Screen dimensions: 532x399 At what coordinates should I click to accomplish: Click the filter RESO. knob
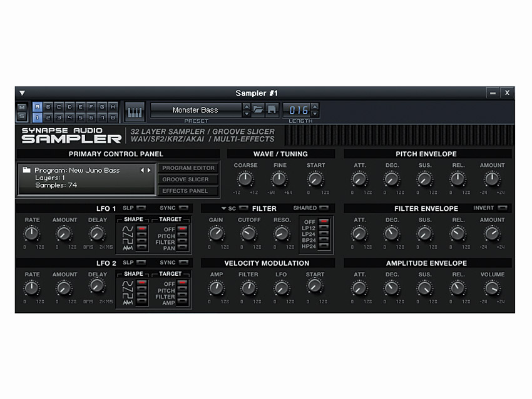pyautogui.click(x=281, y=233)
